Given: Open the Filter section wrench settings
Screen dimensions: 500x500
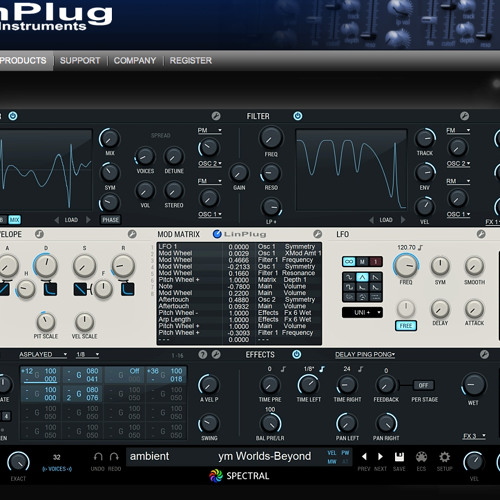Looking at the screenshot, I should [x=464, y=116].
